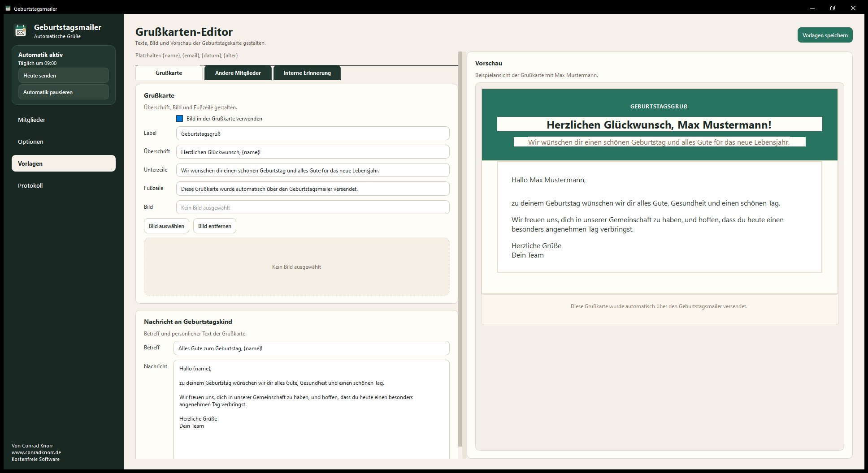Screen dimensions: 868x473
Task: Open Protokoll in the sidebar
Action: coord(64,185)
